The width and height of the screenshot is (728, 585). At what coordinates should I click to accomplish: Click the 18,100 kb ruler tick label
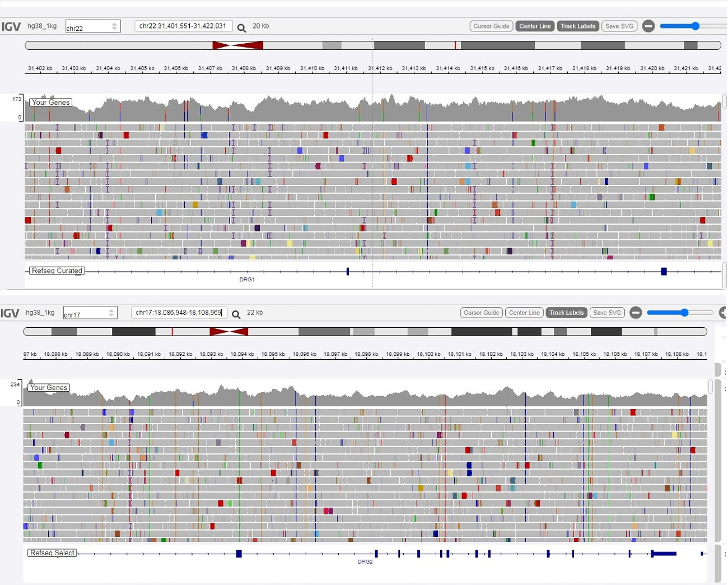click(428, 354)
